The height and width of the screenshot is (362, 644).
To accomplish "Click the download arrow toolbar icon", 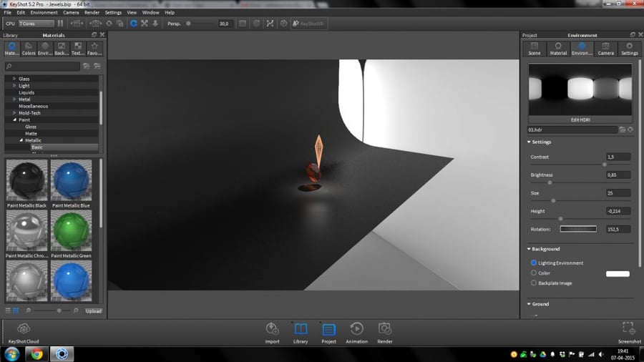I will coord(155,24).
